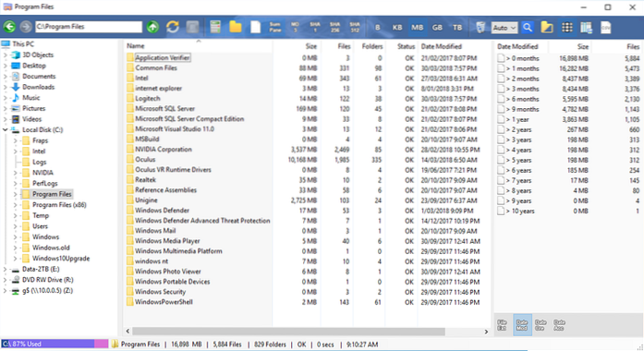Switch to Date Acc tab
The width and height of the screenshot is (644, 351).
click(x=559, y=325)
